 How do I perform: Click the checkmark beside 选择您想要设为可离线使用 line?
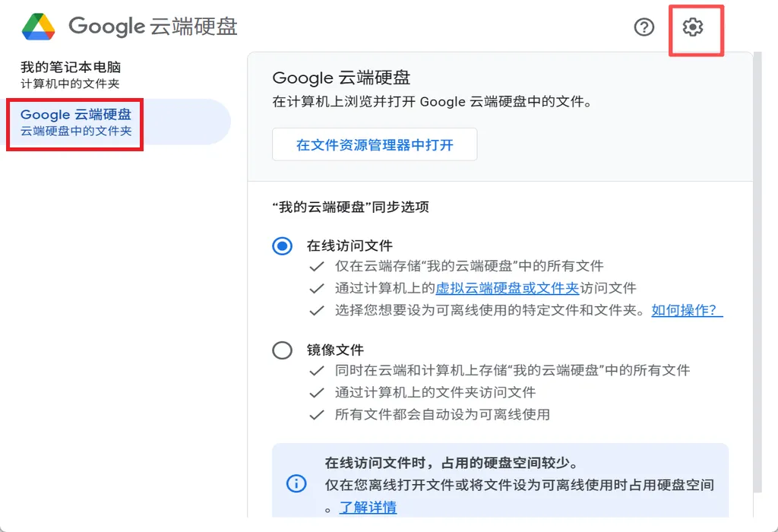[x=316, y=310]
